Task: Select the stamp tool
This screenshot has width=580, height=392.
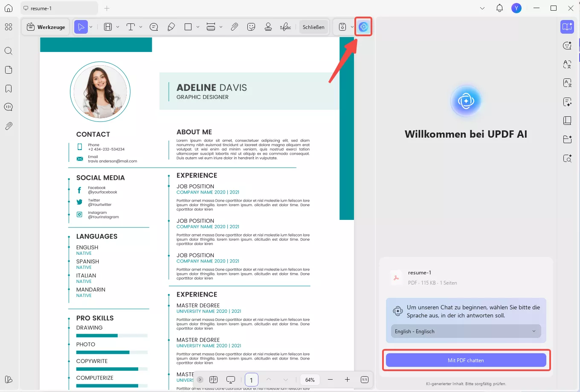Action: (x=268, y=27)
